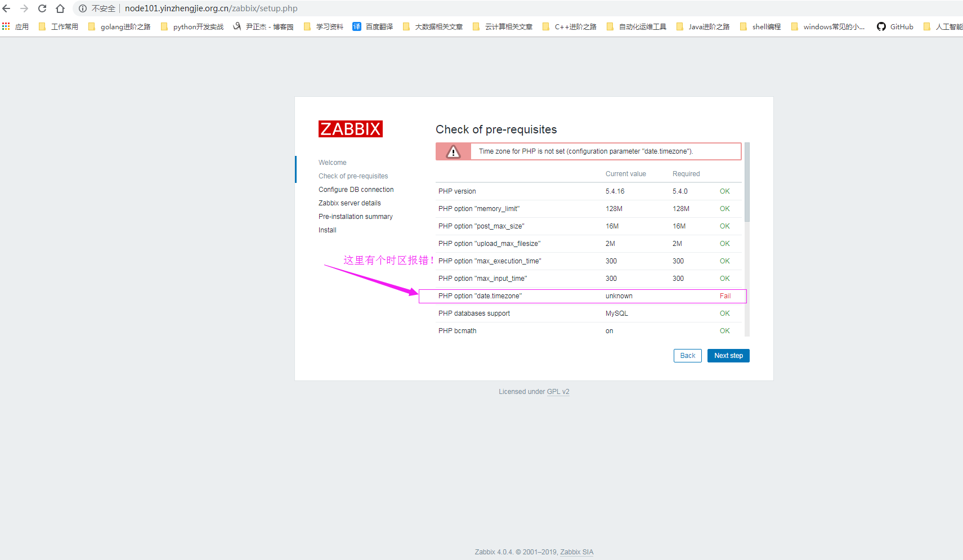Go to the browser home page icon
Viewport: 963px width, 560px height.
point(60,8)
